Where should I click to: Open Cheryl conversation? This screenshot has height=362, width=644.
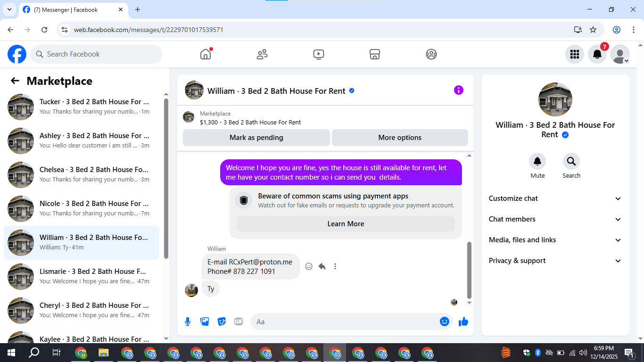pos(81,310)
